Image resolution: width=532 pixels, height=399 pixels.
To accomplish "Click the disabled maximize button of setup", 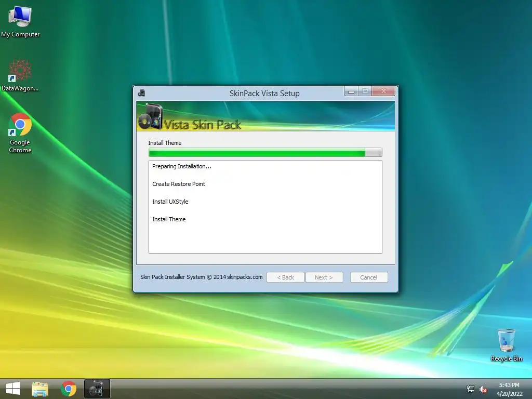I will pos(365,91).
